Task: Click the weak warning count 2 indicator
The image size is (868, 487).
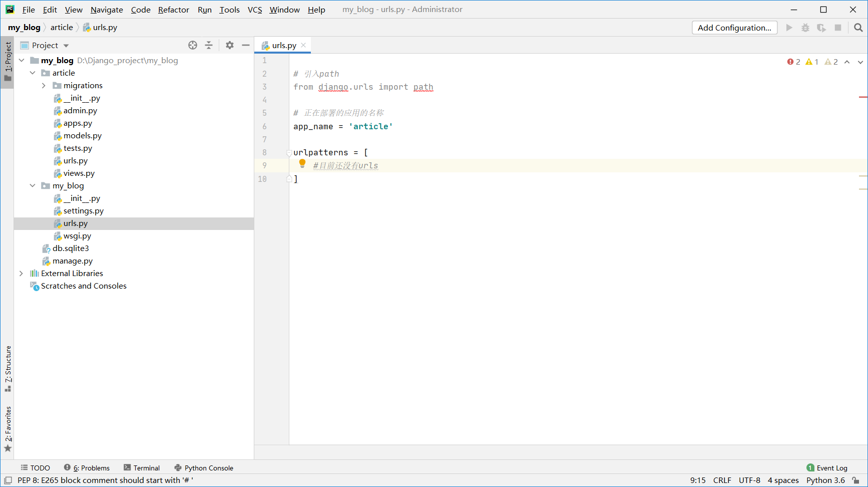Action: (x=831, y=62)
